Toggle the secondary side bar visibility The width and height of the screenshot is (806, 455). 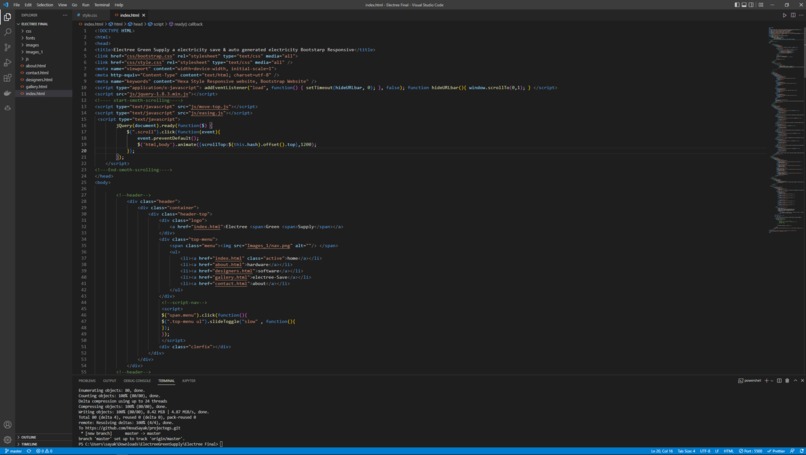click(x=751, y=5)
